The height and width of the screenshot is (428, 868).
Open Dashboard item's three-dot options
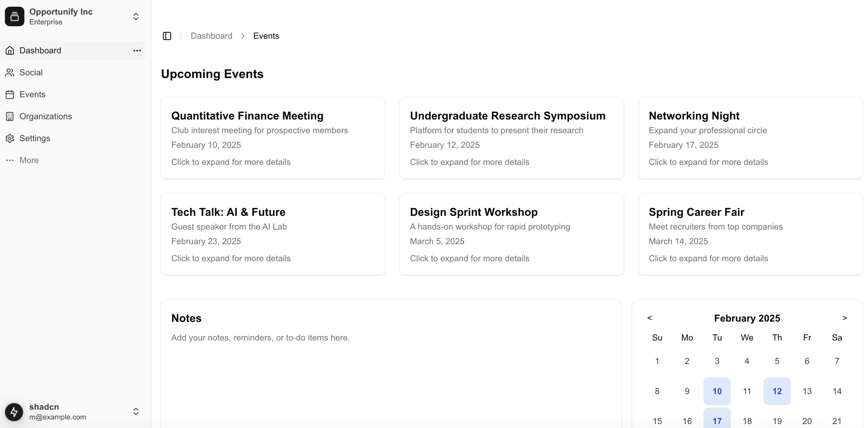(137, 51)
